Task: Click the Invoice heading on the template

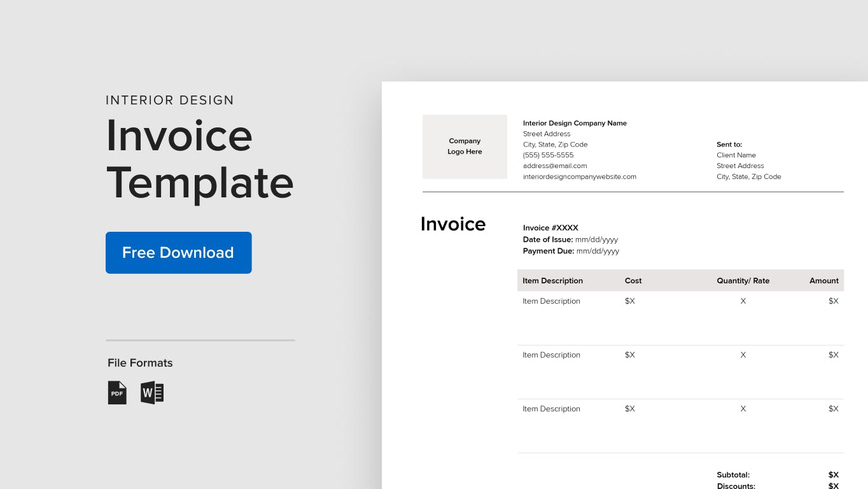Action: (452, 223)
